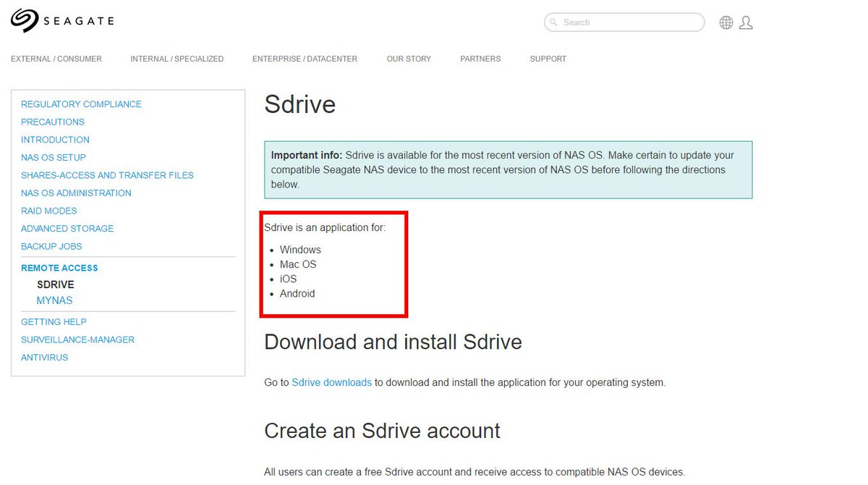Click the 'Windows' list item
868x485 pixels.
(x=300, y=250)
